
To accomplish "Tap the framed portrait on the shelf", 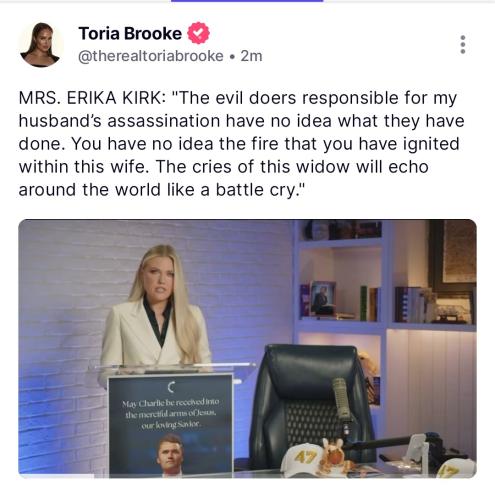I will coord(322,298).
